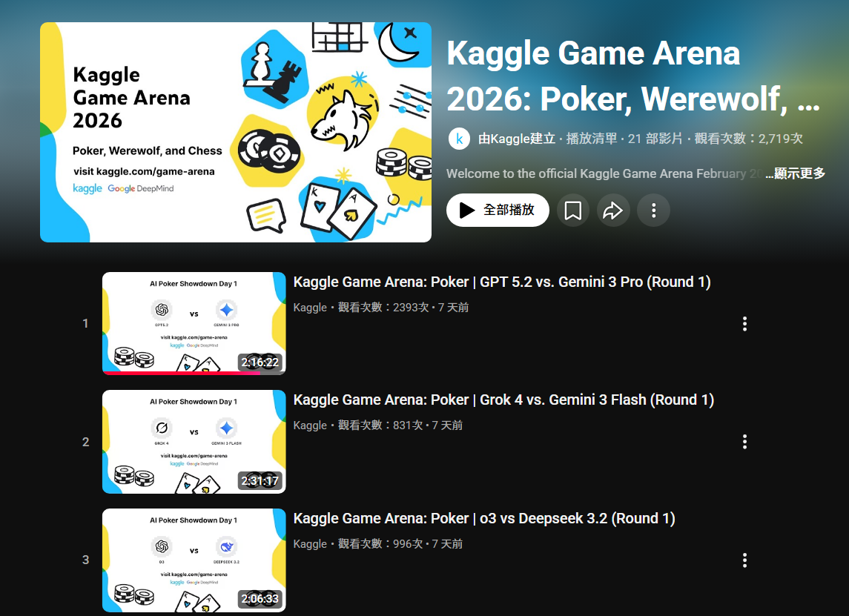Screen dimensions: 849x616
Task: Click the red watch progress bar on first video
Action: (x=182, y=372)
